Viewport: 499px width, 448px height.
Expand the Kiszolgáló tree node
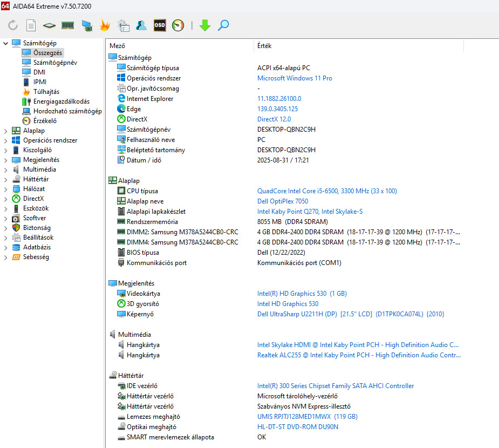(x=6, y=150)
